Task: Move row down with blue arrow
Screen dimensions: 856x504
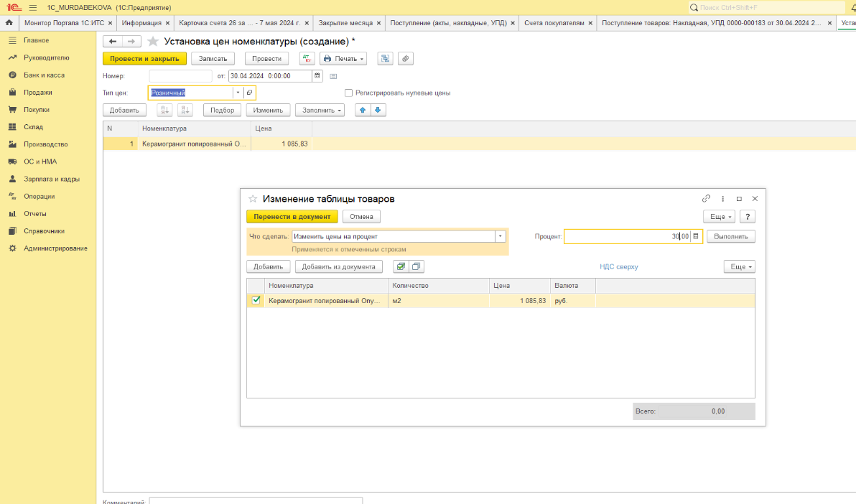Action: point(378,111)
